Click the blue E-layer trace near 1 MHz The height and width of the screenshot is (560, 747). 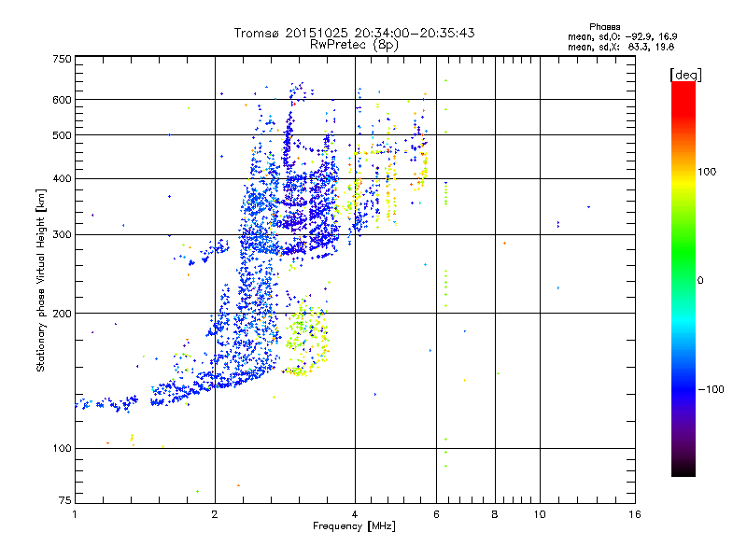tap(107, 404)
